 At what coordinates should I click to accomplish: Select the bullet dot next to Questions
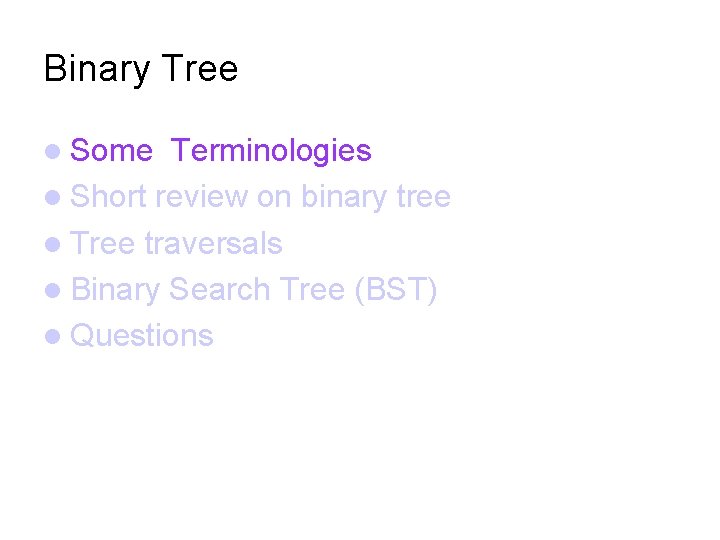coord(53,336)
